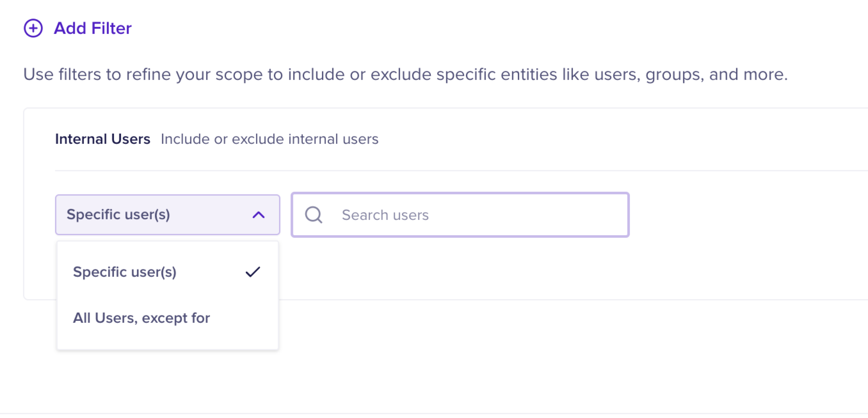Click blank padding below All Users option
This screenshot has width=868, height=418.
(x=167, y=341)
